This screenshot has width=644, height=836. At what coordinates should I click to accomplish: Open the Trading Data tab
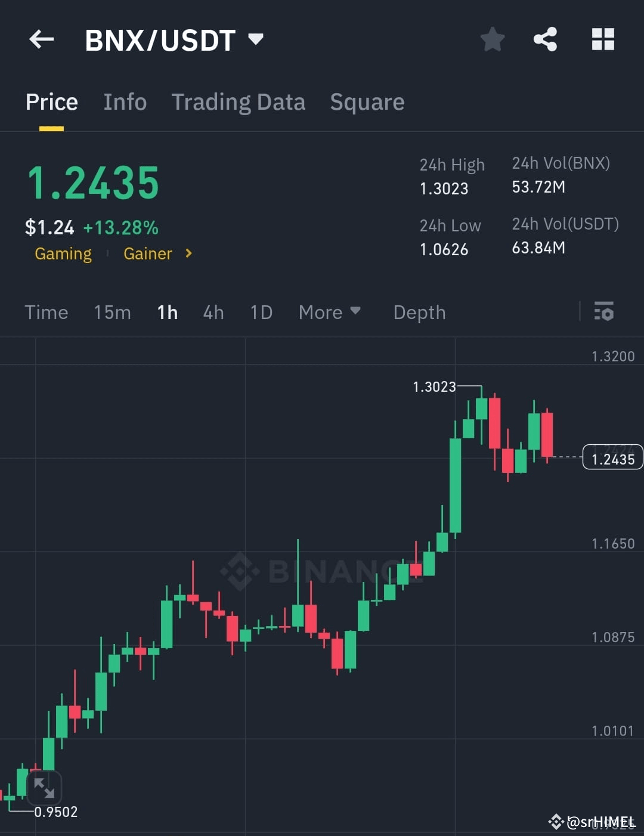tap(239, 102)
